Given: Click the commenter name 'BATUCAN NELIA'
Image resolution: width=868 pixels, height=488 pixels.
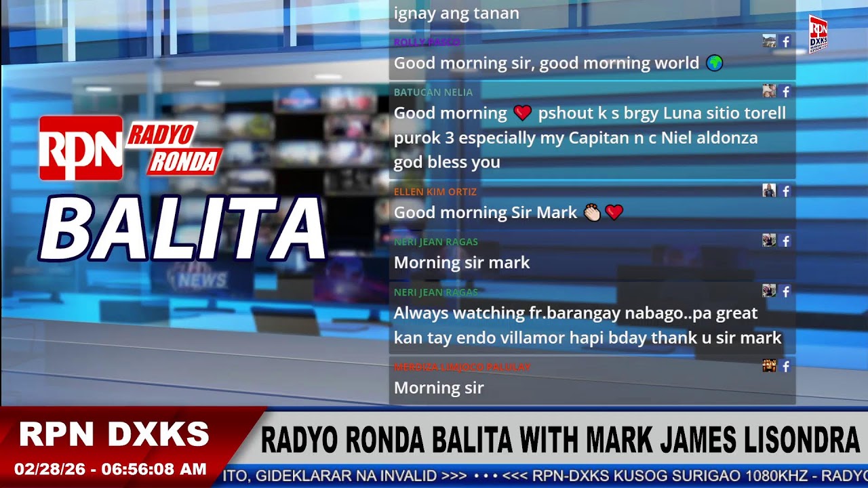Looking at the screenshot, I should (x=433, y=92).
